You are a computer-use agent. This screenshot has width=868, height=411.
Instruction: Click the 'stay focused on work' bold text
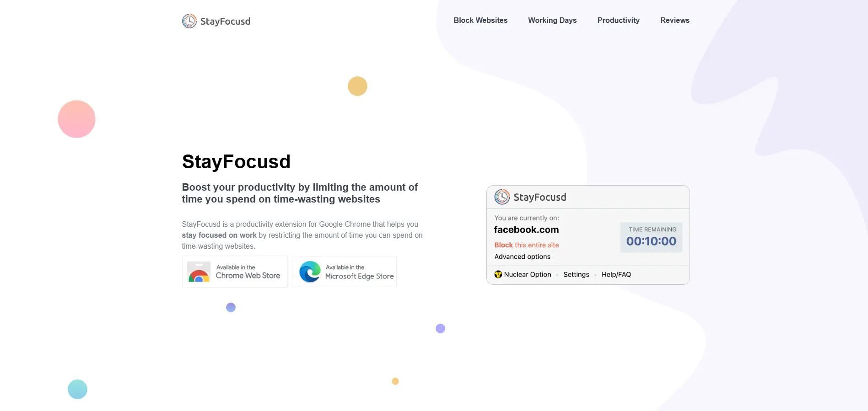pyautogui.click(x=219, y=235)
